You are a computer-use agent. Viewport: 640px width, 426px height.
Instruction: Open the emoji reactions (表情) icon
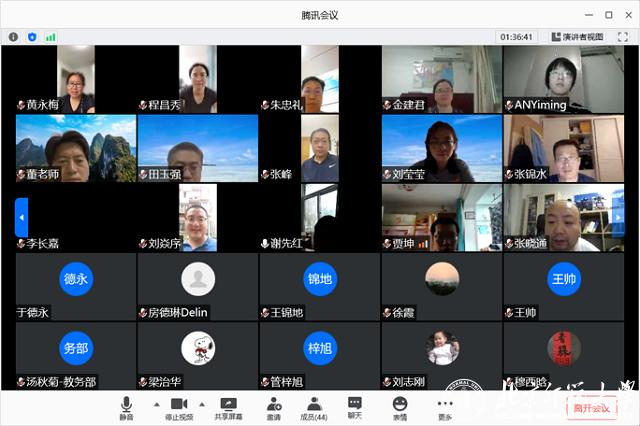click(400, 405)
